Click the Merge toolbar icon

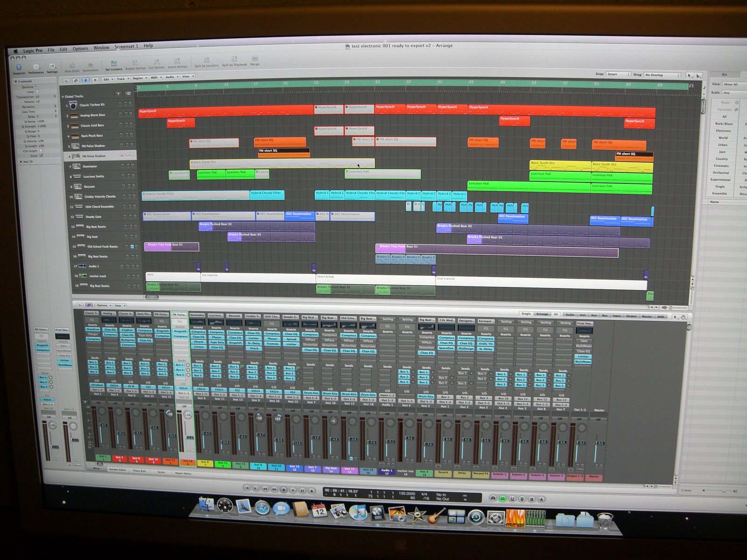(255, 61)
